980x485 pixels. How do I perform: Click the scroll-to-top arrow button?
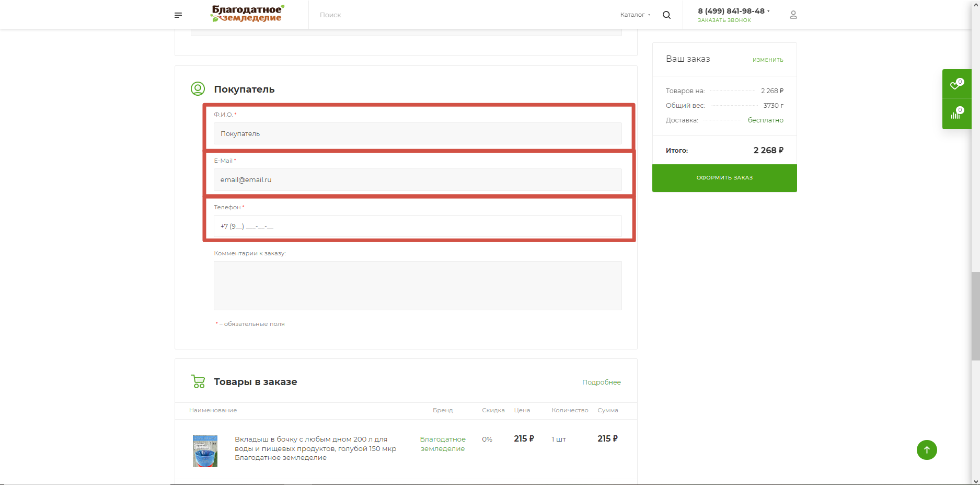click(926, 450)
